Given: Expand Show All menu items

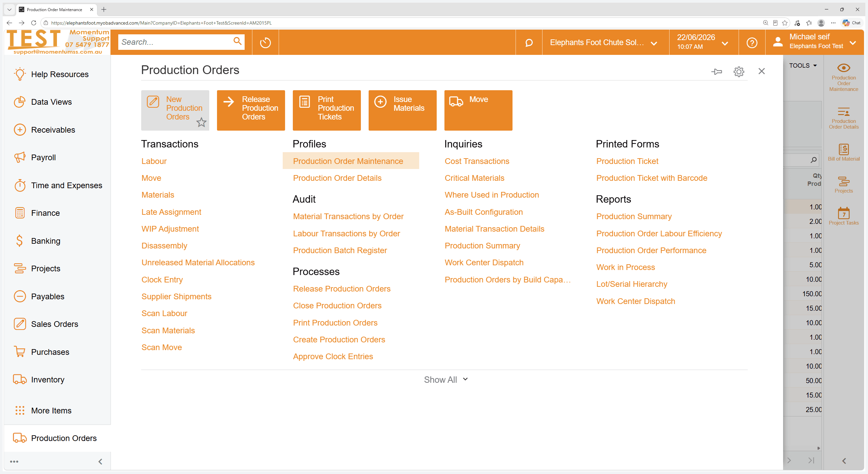Looking at the screenshot, I should (x=446, y=380).
